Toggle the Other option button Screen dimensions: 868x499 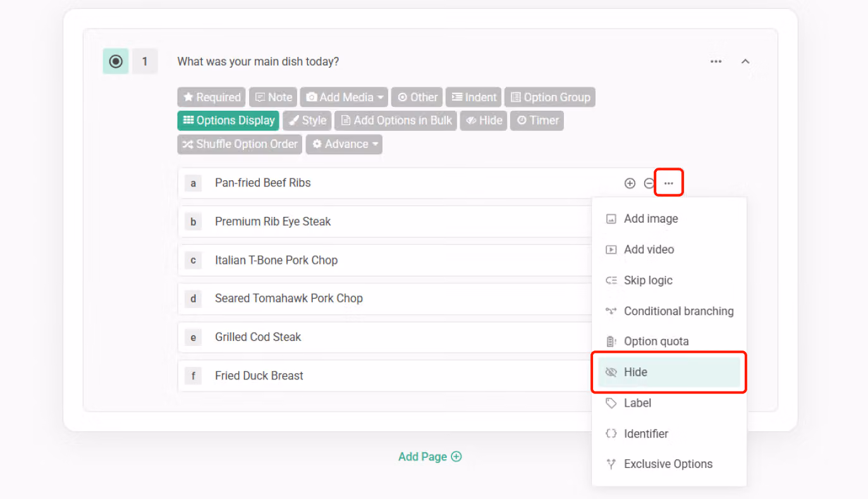point(417,97)
